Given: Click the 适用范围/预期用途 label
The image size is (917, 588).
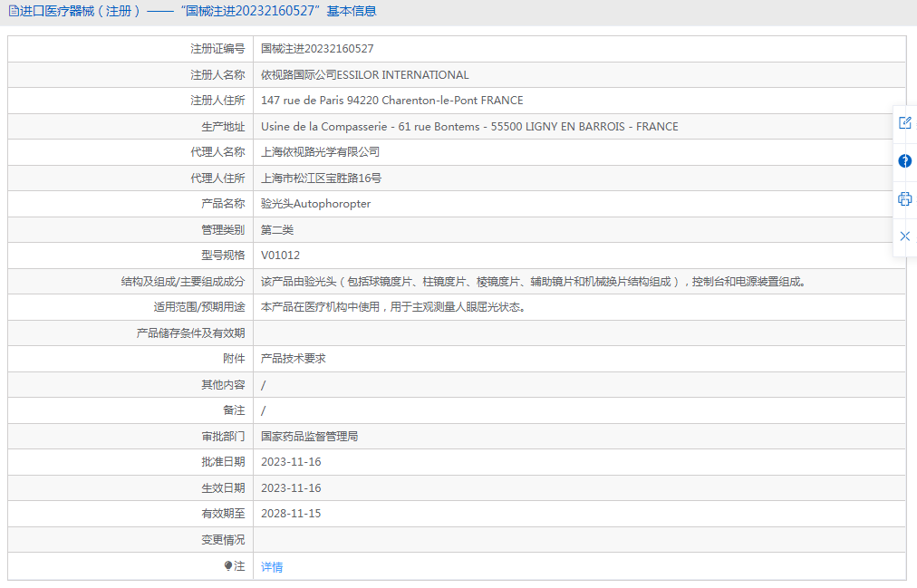Looking at the screenshot, I should [x=199, y=307].
